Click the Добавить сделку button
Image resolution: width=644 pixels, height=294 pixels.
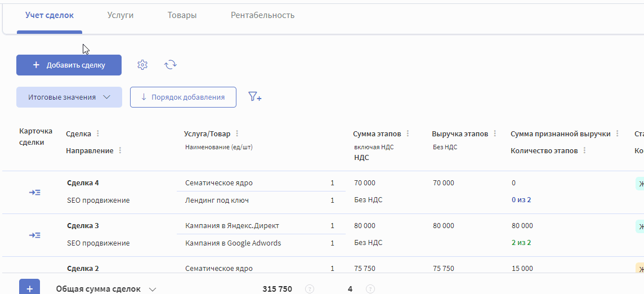pos(69,65)
